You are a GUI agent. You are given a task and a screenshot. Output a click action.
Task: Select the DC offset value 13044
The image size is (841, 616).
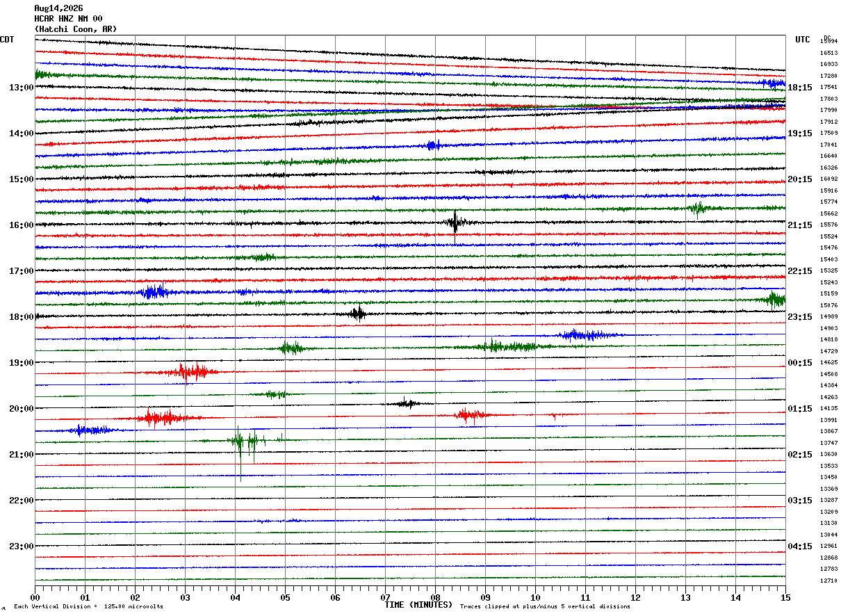pos(828,535)
